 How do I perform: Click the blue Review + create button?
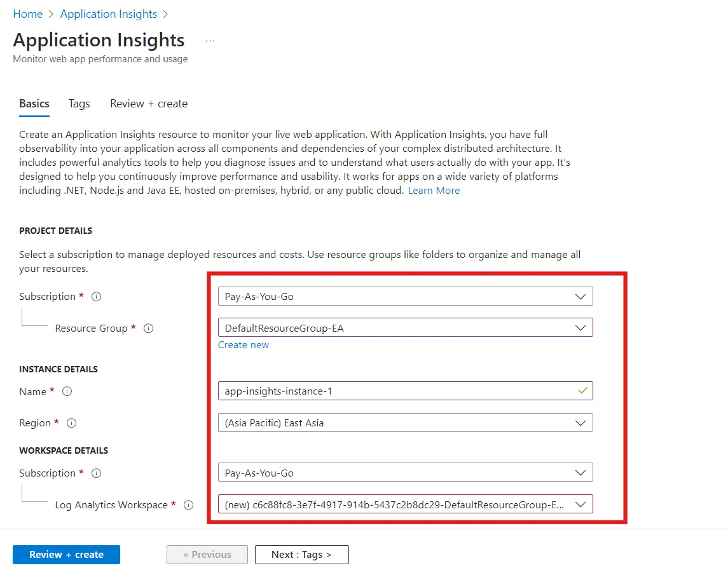(66, 555)
